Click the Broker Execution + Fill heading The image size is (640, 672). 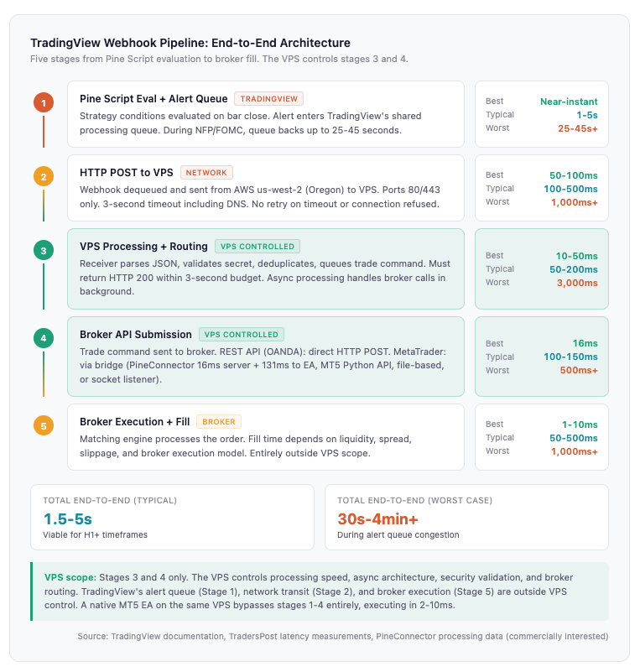pos(137,422)
